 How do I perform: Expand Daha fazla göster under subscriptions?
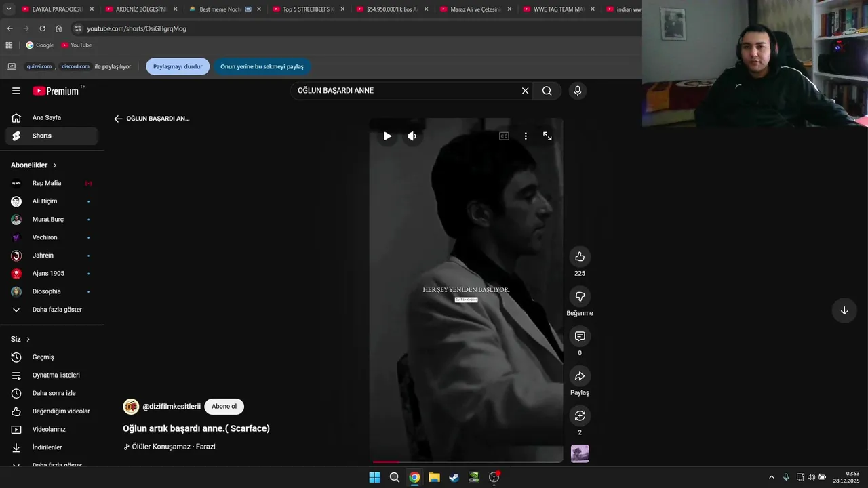[52, 310]
